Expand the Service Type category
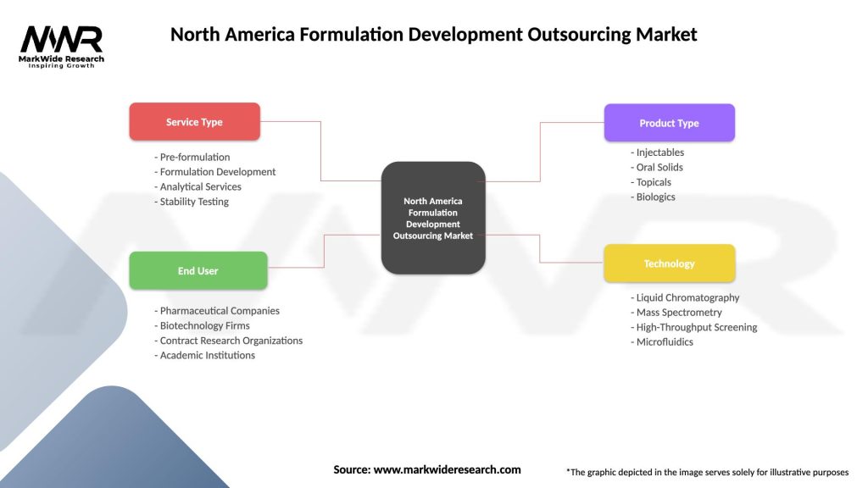868x488 pixels. (x=194, y=121)
